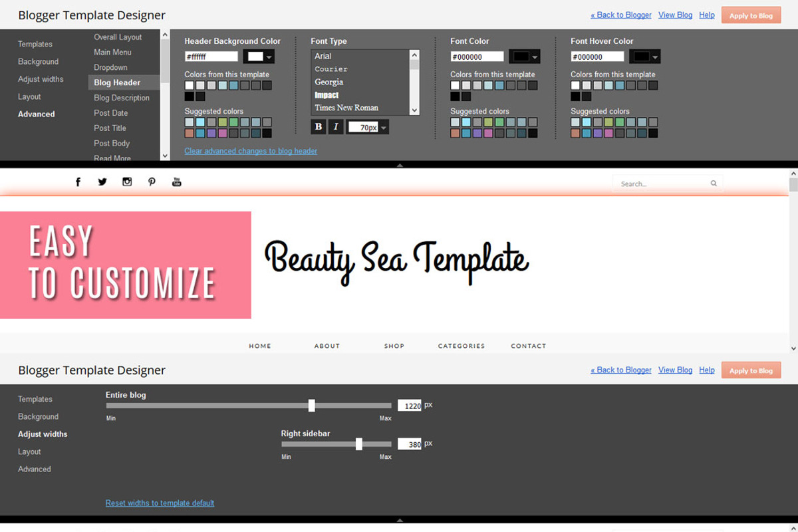This screenshot has width=798, height=532.
Task: Open CONTACT in blog navigation
Action: 529,346
